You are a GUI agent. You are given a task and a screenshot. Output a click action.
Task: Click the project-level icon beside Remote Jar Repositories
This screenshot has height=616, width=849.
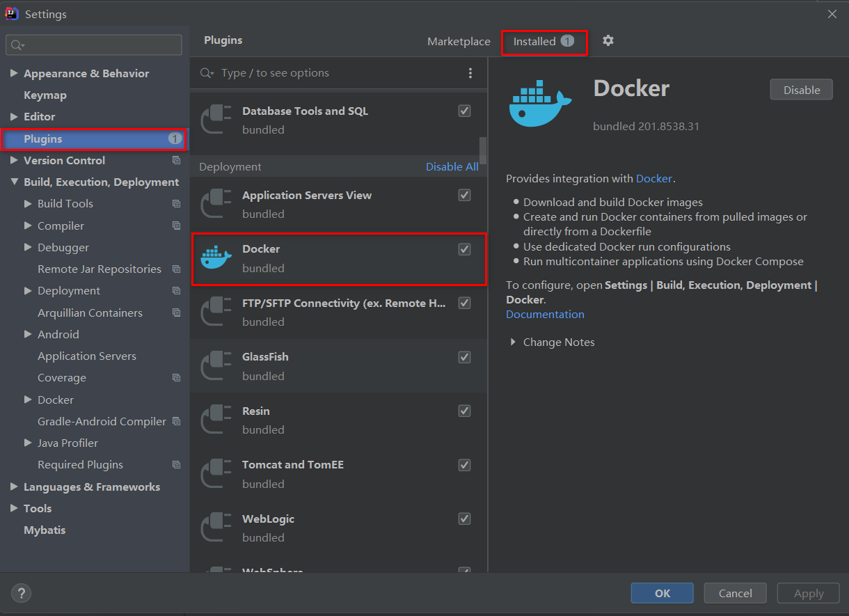click(x=176, y=269)
